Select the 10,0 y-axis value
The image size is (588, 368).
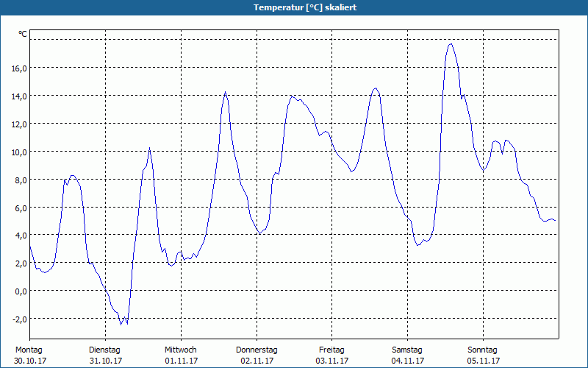[x=19, y=152]
